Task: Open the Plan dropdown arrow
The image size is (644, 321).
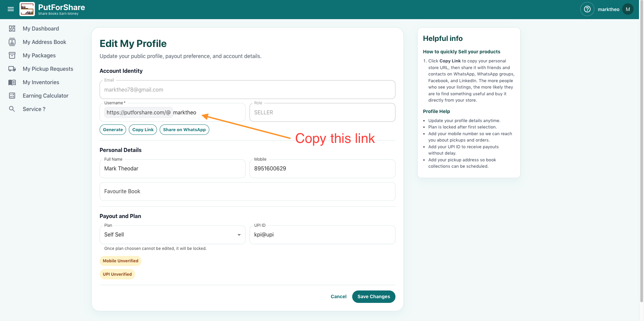Action: (239, 235)
